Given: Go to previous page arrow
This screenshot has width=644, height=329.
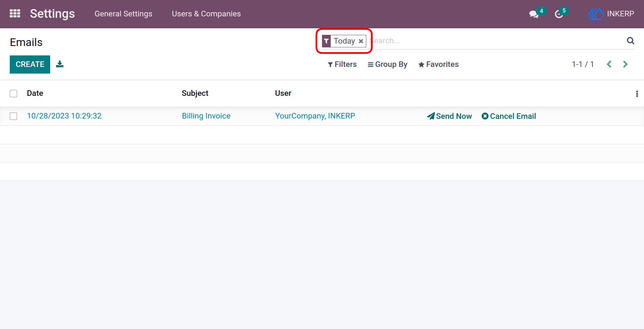Looking at the screenshot, I should (609, 64).
